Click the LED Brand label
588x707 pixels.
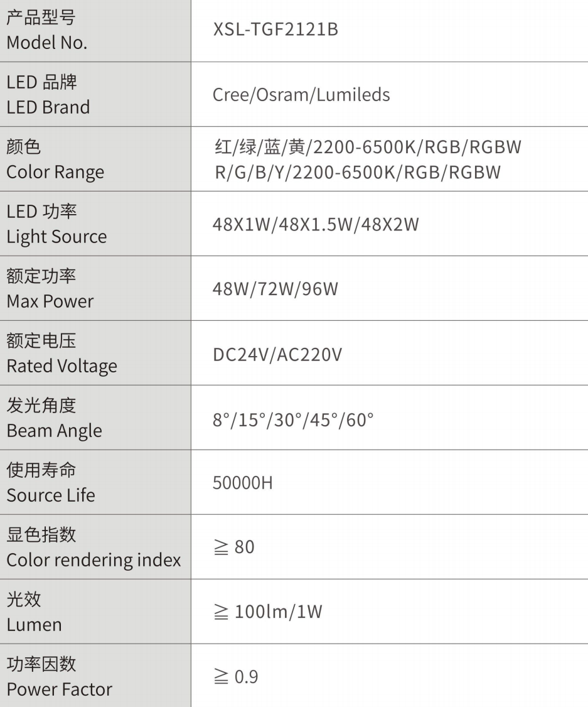[48, 107]
